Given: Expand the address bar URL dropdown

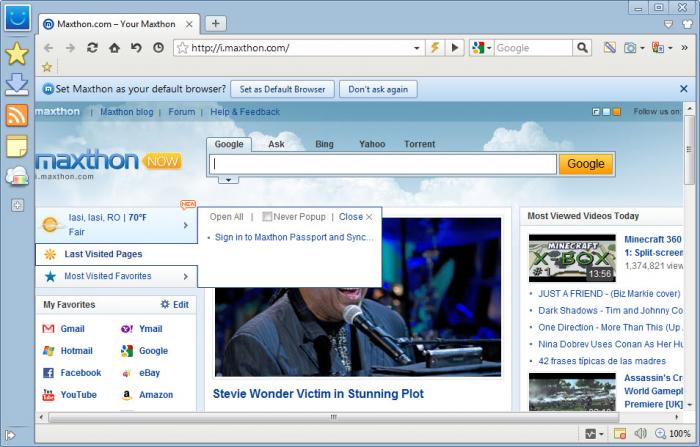Looking at the screenshot, I should click(417, 48).
